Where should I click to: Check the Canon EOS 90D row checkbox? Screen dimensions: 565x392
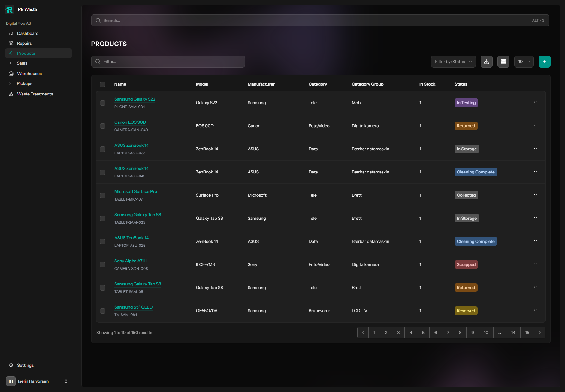[103, 126]
